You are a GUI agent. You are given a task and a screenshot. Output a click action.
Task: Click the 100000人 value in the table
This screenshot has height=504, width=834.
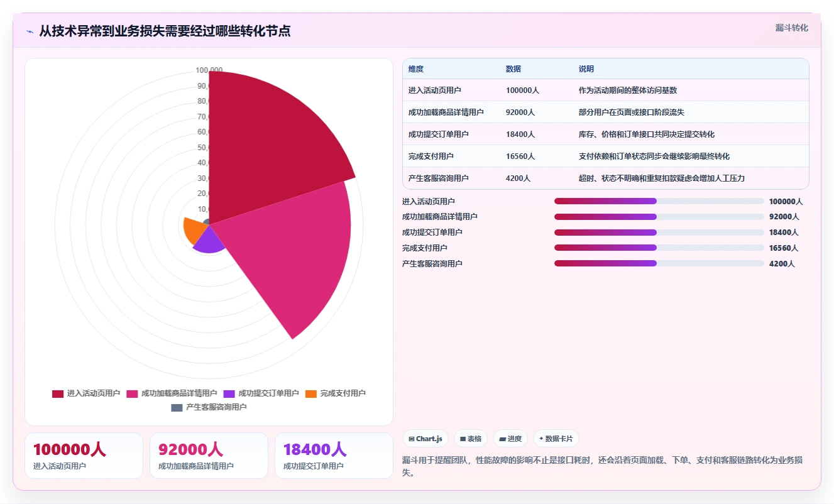coord(522,90)
